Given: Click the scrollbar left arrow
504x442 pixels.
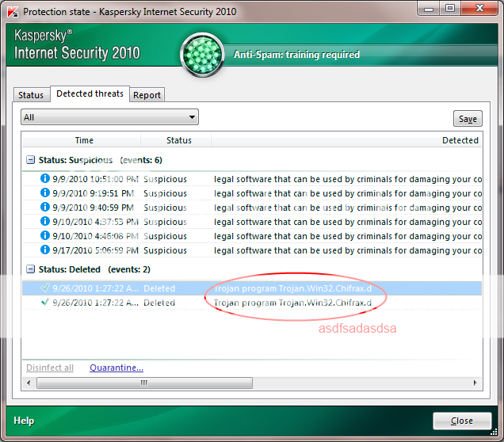Looking at the screenshot, I should pyautogui.click(x=29, y=383).
